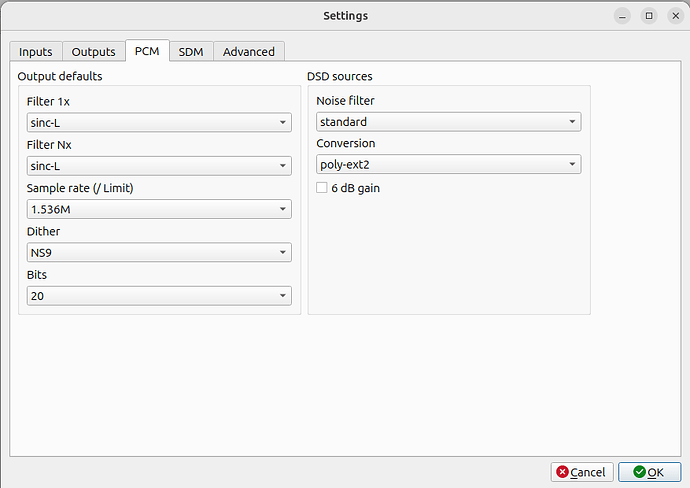The width and height of the screenshot is (690, 488).
Task: Click the Filter 1x dropdown arrow
Action: pyautogui.click(x=283, y=122)
